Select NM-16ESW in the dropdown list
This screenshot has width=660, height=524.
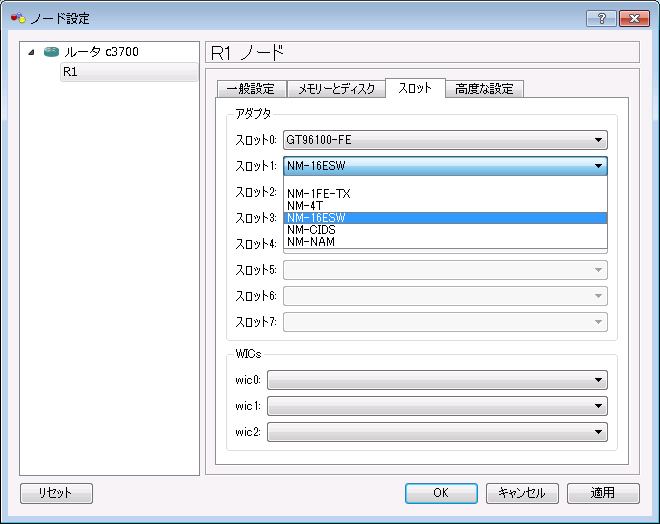[316, 218]
